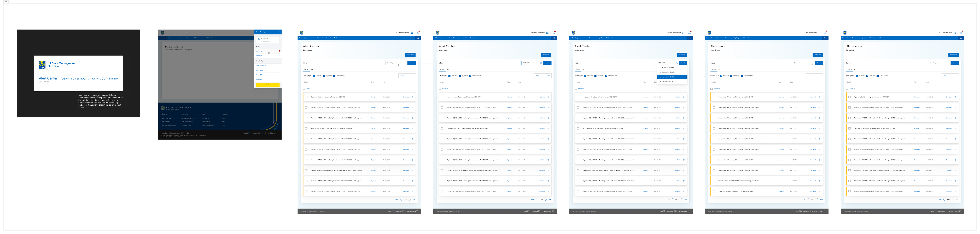Open Edit Profile Details in dashboard panel
Screen dimensions: 980x234
click(261, 66)
